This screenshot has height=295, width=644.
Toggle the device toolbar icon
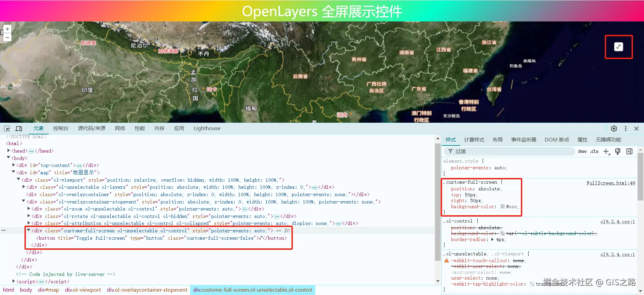tap(19, 128)
